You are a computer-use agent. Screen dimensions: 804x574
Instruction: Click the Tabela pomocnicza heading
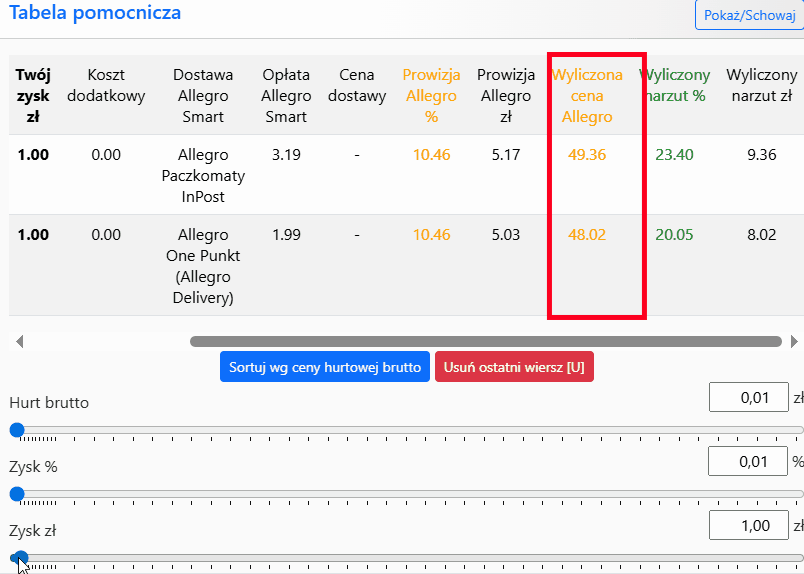(x=95, y=13)
